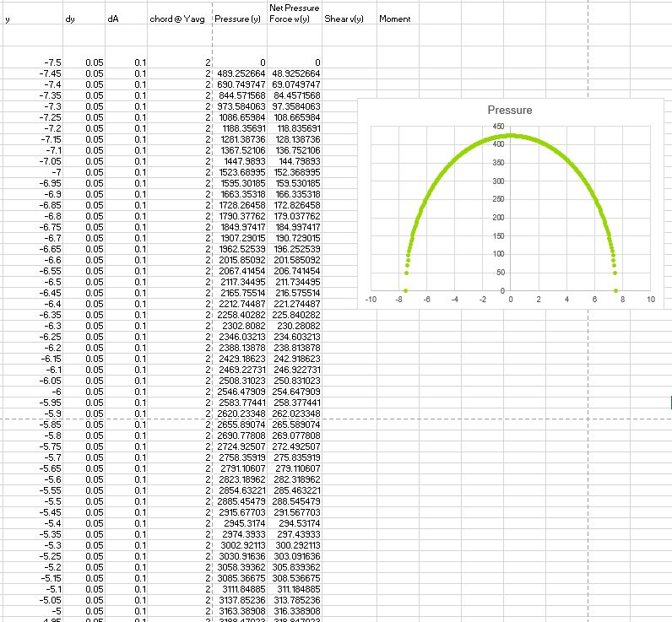This screenshot has height=622, width=672.
Task: Select net force cell 303.091636
Action: (x=295, y=556)
